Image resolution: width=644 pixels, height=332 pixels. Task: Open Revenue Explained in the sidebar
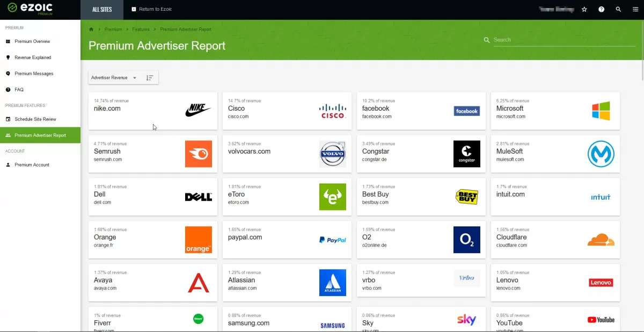click(x=40, y=57)
